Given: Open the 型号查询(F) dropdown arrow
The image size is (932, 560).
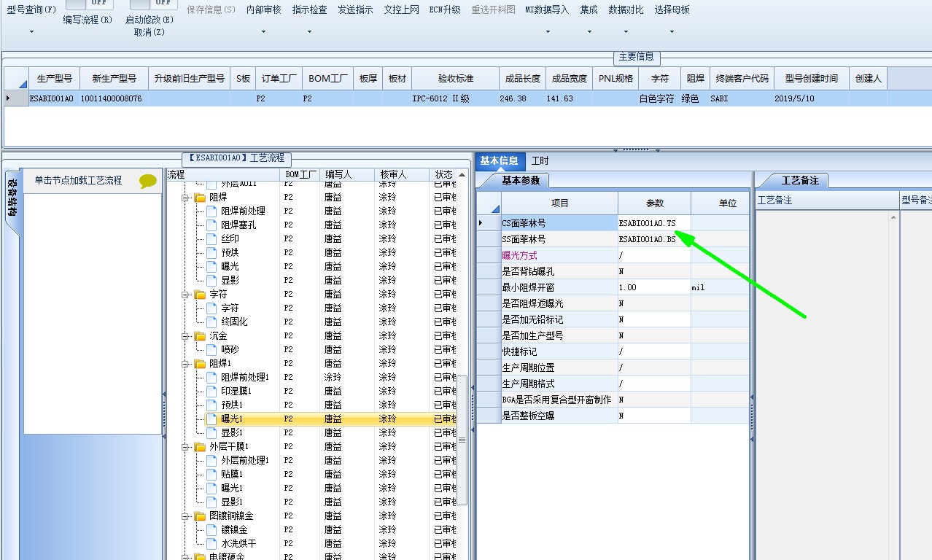Looking at the screenshot, I should coord(31,32).
